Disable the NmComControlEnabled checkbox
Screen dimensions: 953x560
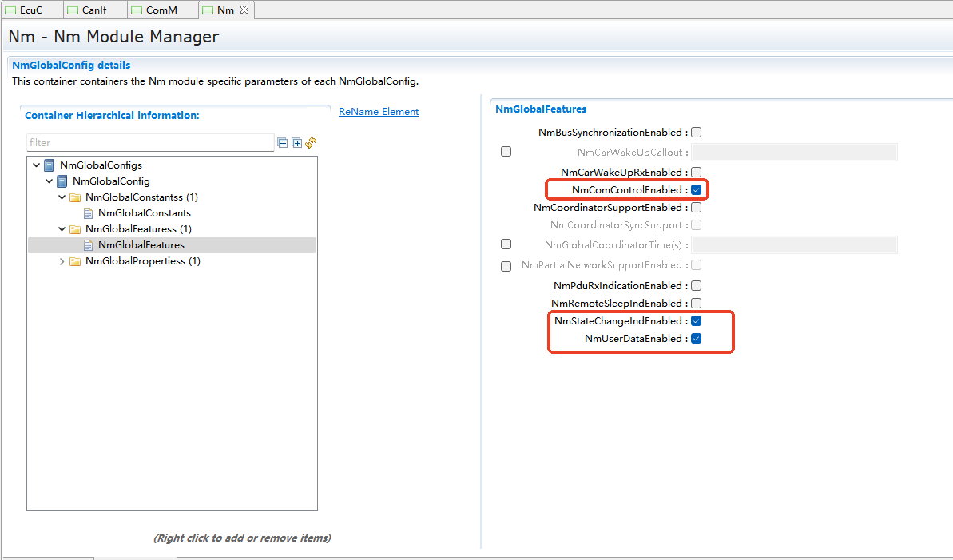[696, 190]
